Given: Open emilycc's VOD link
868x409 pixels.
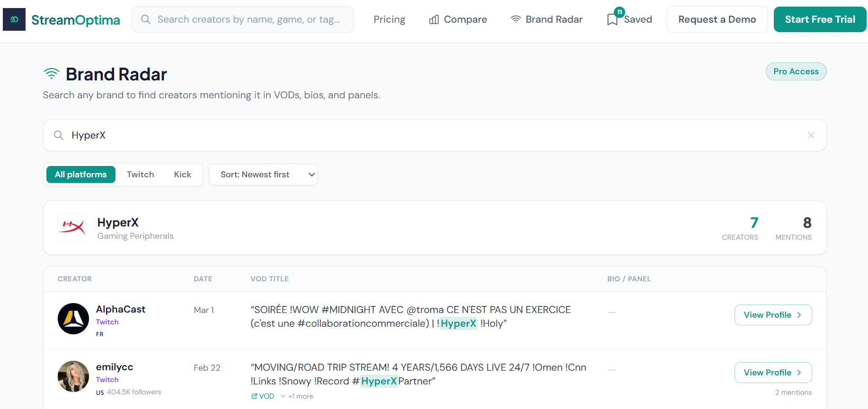Looking at the screenshot, I should coord(263,396).
